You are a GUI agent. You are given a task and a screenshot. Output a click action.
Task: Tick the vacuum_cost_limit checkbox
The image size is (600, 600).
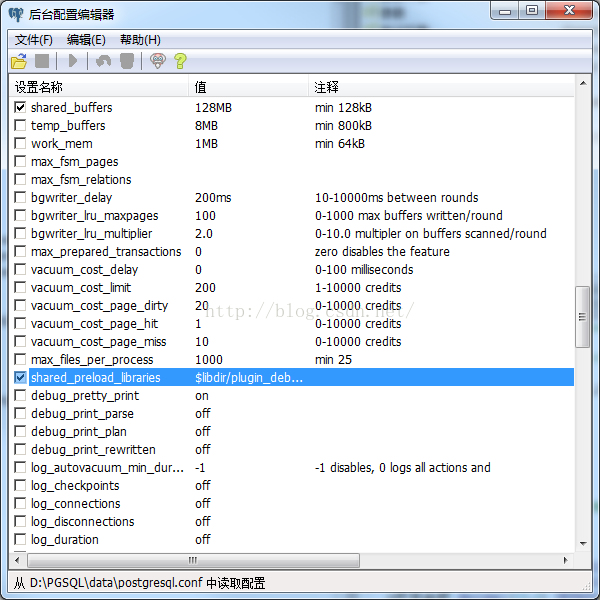pos(20,287)
